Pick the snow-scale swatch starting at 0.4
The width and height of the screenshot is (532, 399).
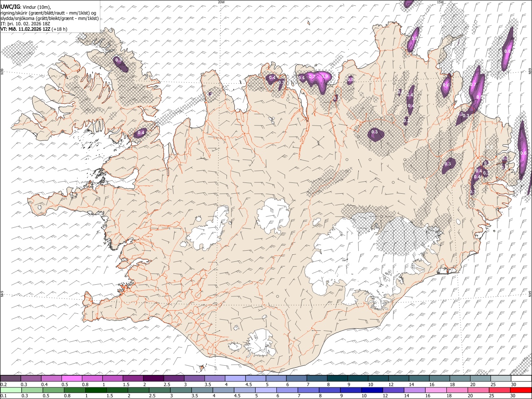[52, 379]
